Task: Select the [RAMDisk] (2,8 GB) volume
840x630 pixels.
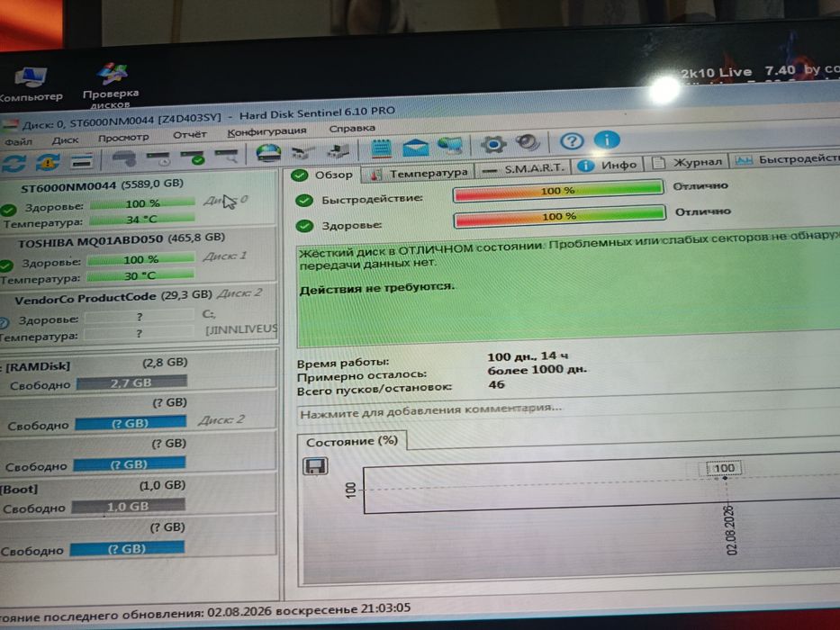Action: pos(138,373)
